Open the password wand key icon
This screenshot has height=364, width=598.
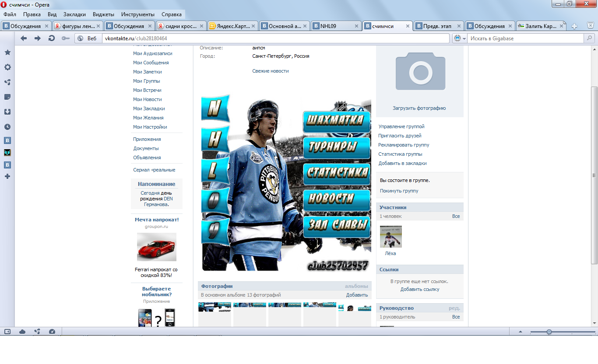tap(65, 38)
